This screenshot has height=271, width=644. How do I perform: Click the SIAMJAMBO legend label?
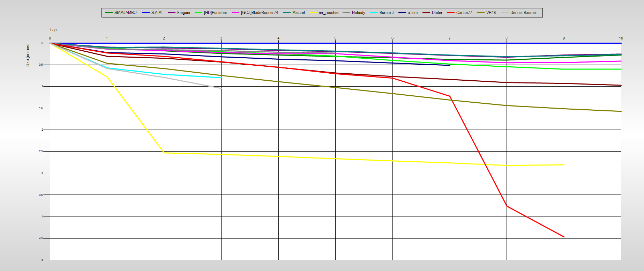coord(125,13)
